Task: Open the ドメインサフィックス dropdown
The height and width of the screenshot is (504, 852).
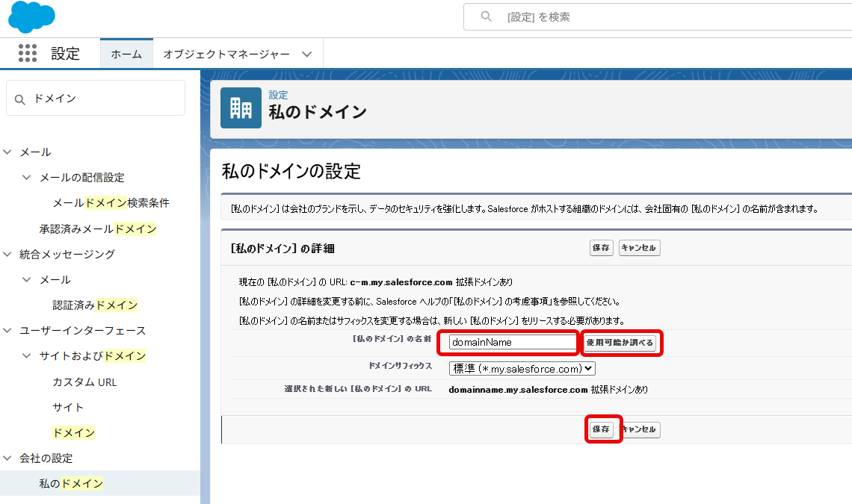Action: coord(522,369)
